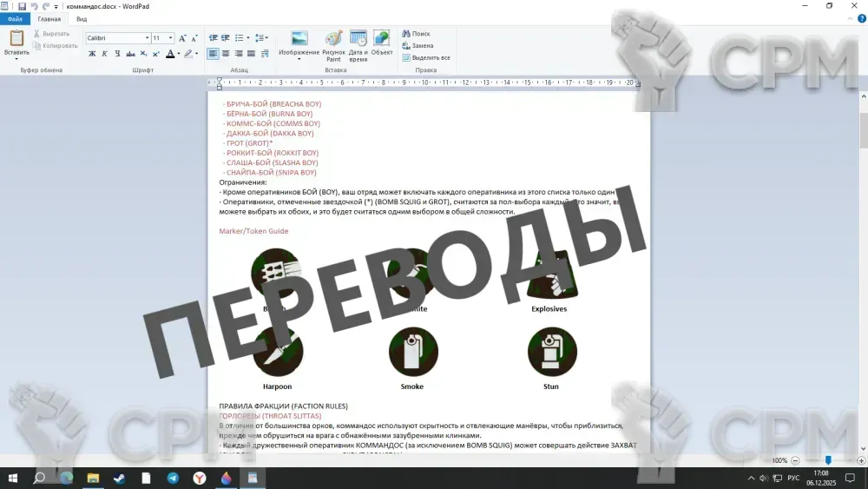Click the grow font size icon
The image size is (868, 489).
pos(182,38)
